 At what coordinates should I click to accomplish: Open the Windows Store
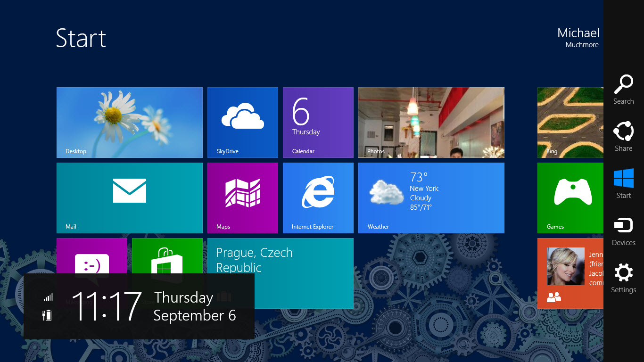coord(167,257)
